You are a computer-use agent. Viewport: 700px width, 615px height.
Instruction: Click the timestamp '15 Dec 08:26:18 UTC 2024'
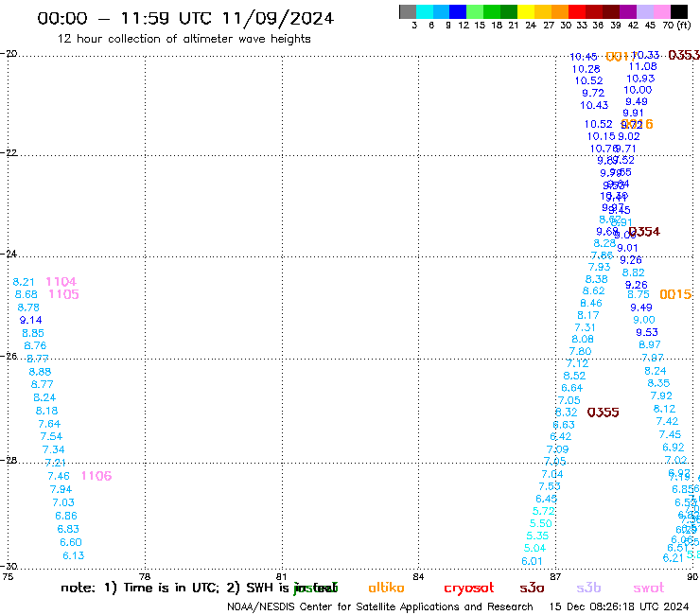(619, 607)
